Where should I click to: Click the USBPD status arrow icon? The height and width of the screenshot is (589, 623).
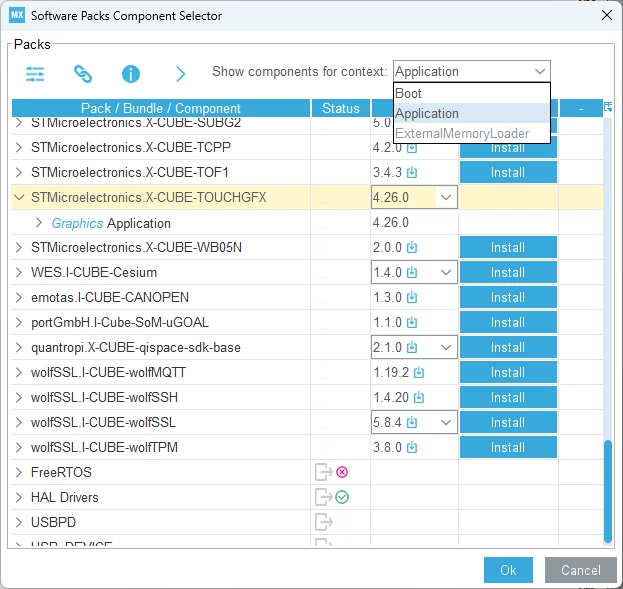[323, 522]
